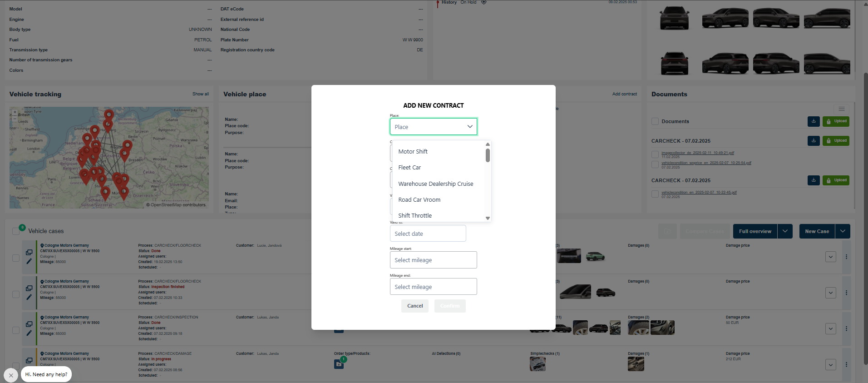Download the Documents section files
This screenshot has width=868, height=383.
click(814, 121)
